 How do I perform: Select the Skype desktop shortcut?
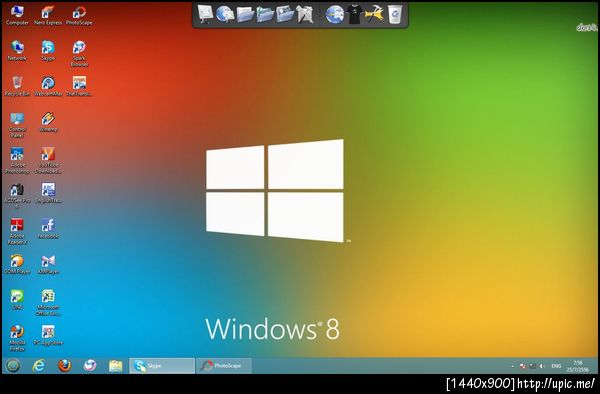tap(48, 50)
